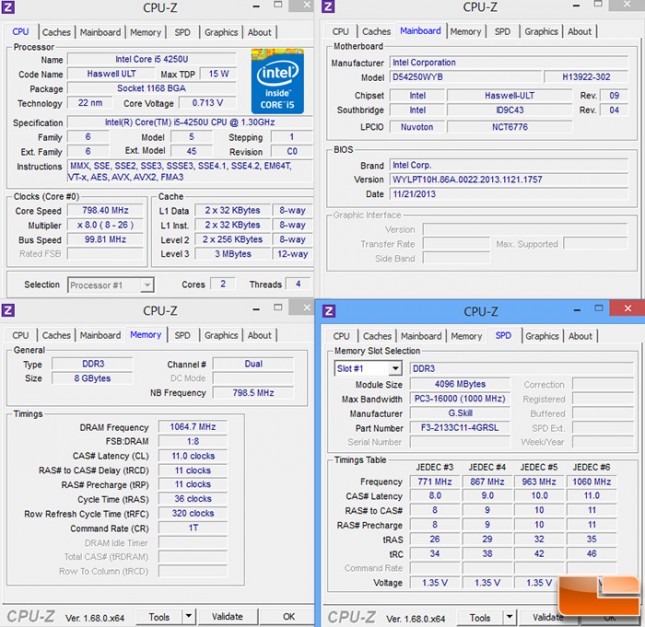645x627 pixels.
Task: Maximize the SPD window
Action: point(599,308)
